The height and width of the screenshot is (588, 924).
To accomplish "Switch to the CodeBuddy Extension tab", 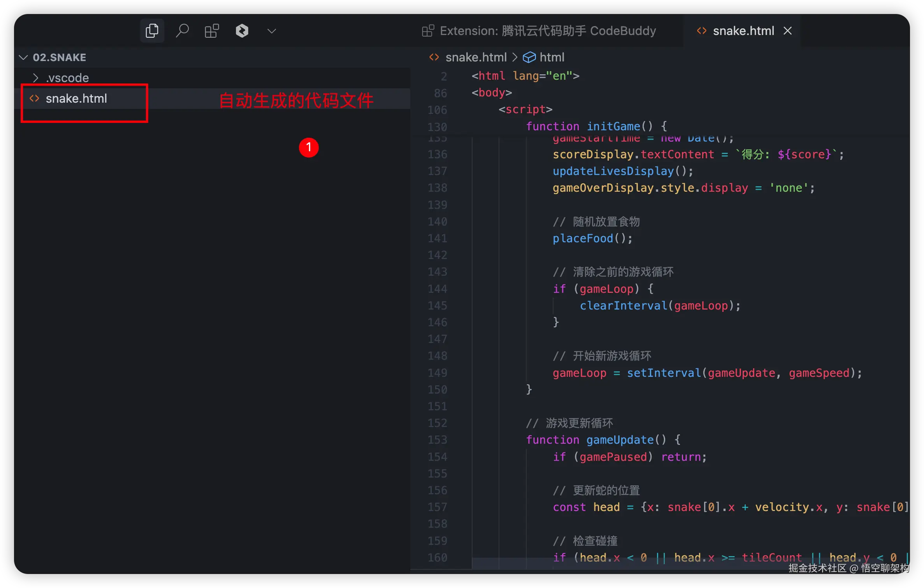I will tap(547, 31).
